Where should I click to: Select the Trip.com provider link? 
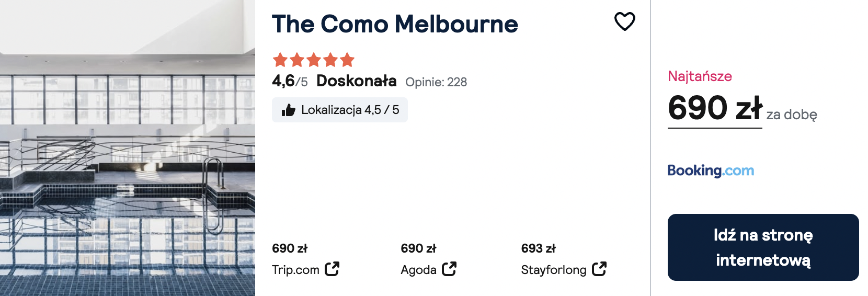pos(305,270)
